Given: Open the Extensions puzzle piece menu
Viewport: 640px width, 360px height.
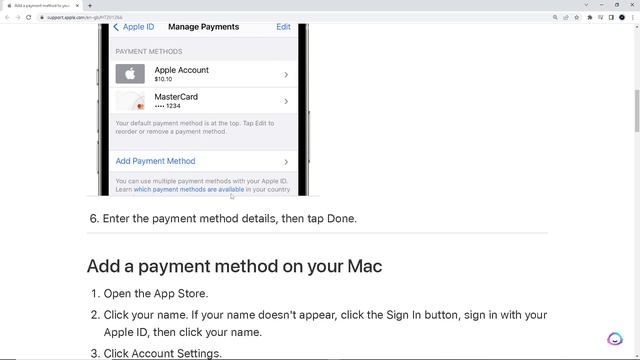Looking at the screenshot, I should pos(590,18).
